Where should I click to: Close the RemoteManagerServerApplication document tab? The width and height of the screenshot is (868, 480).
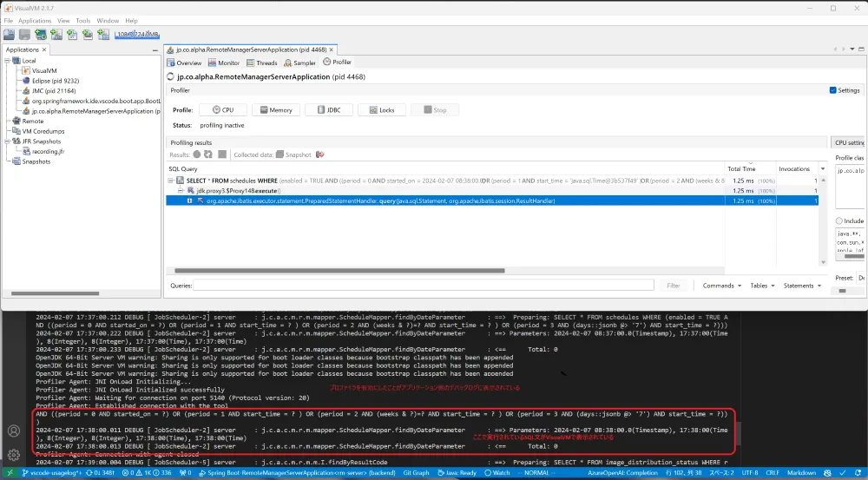[331, 49]
